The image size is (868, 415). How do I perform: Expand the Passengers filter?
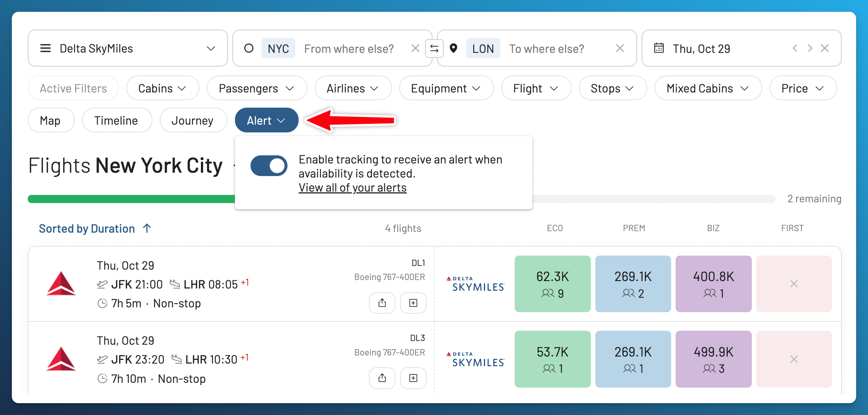(x=257, y=88)
